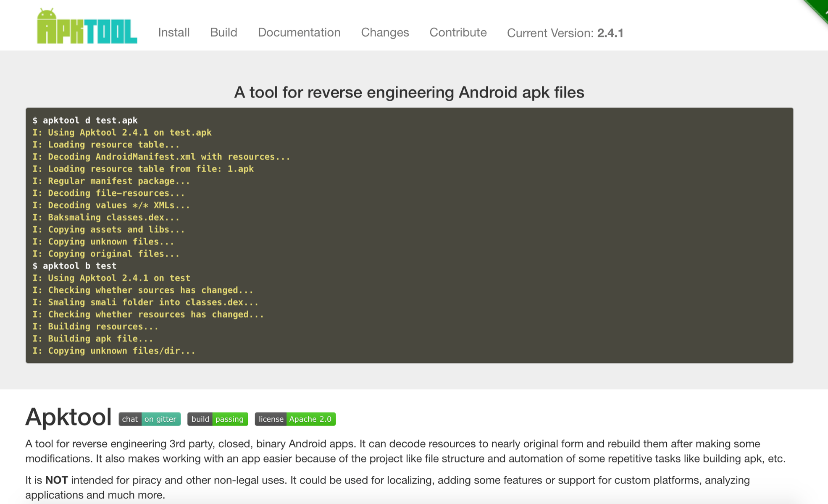Click the Apktool android logo
The image size is (828, 504).
(87, 26)
